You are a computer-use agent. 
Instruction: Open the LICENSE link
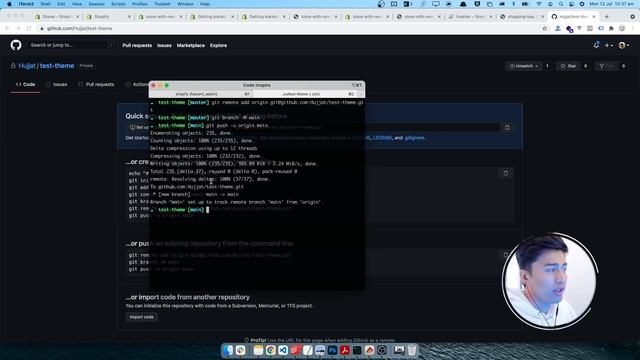[x=382, y=138]
